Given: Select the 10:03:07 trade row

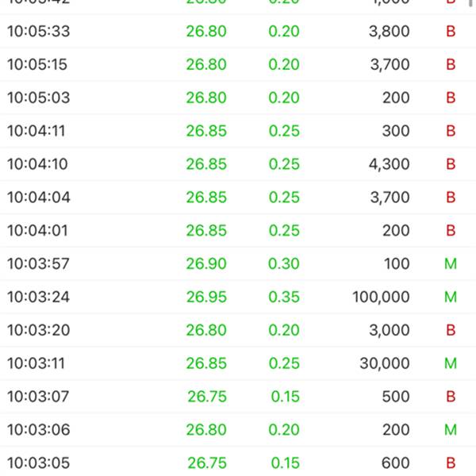Looking at the screenshot, I should 238,396.
